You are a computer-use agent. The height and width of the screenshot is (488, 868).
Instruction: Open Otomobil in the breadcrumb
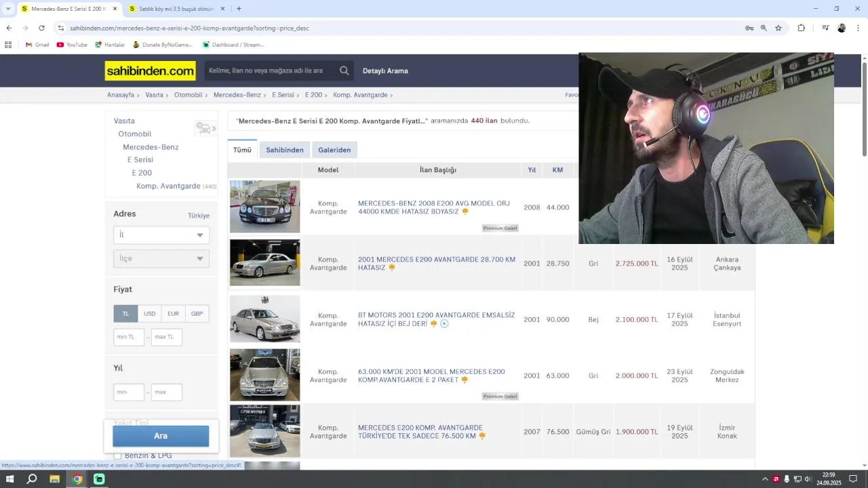[189, 95]
